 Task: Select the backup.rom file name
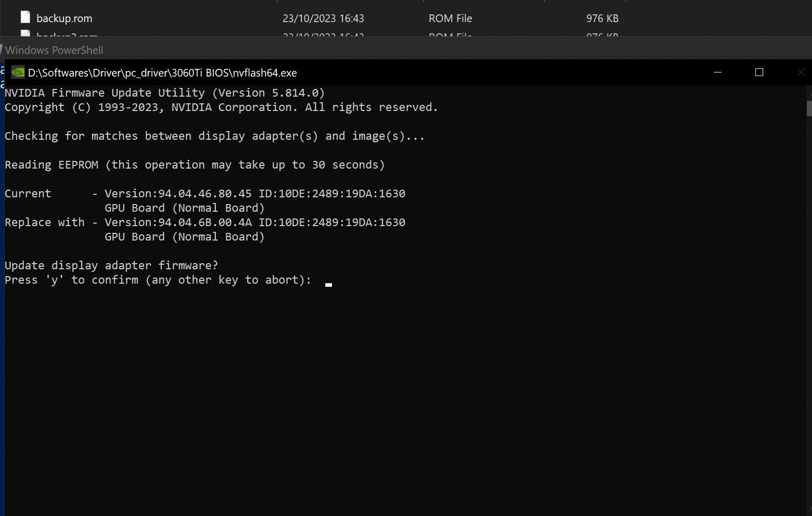coord(64,19)
